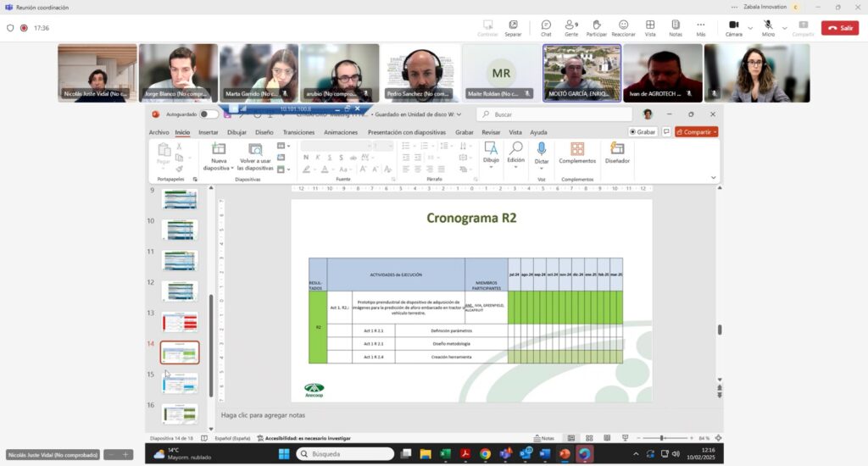Open the Animaciones ribbon tab

[341, 132]
